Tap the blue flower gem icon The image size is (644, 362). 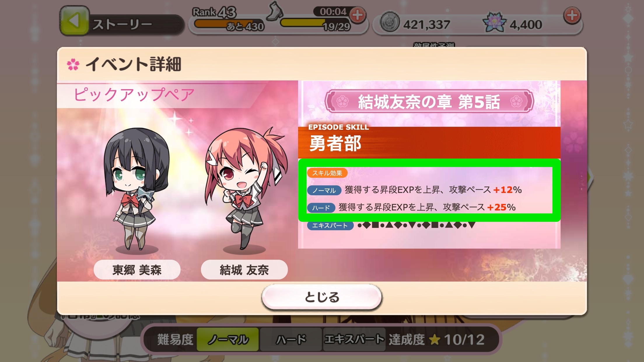tap(494, 22)
